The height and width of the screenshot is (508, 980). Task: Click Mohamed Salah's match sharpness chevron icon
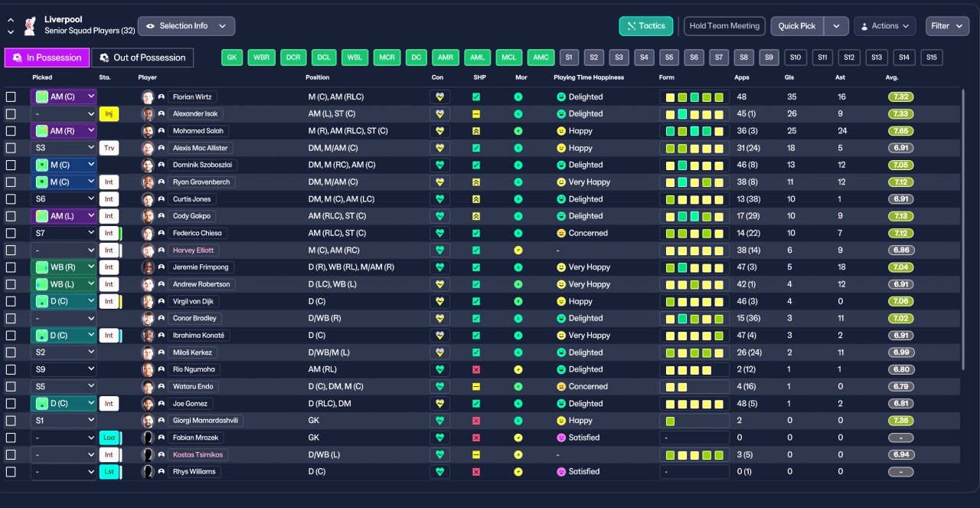pos(476,131)
